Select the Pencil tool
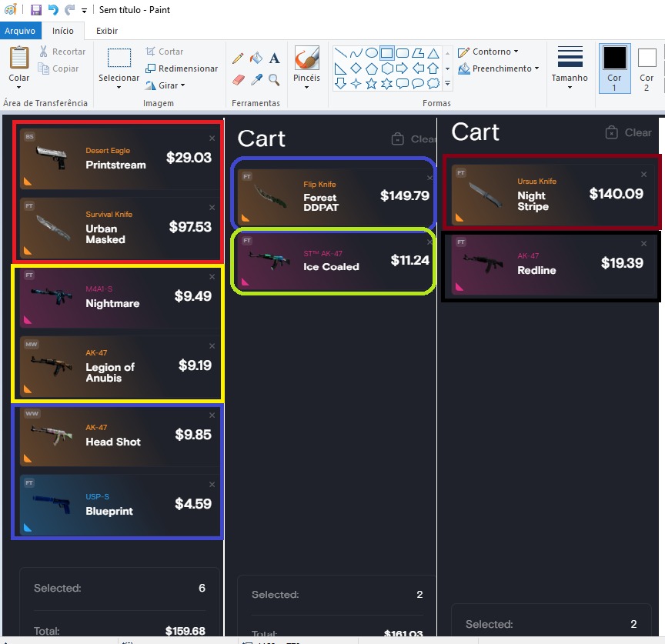 tap(238, 58)
